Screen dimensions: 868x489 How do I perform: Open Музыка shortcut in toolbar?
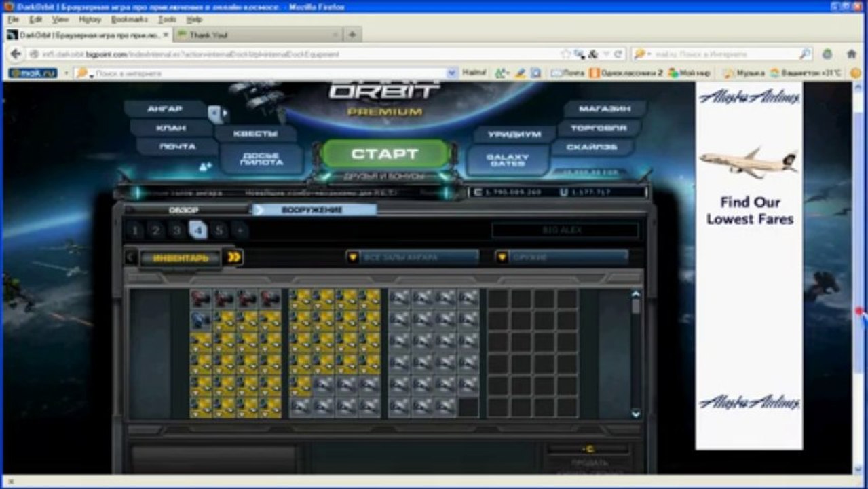[x=743, y=73]
